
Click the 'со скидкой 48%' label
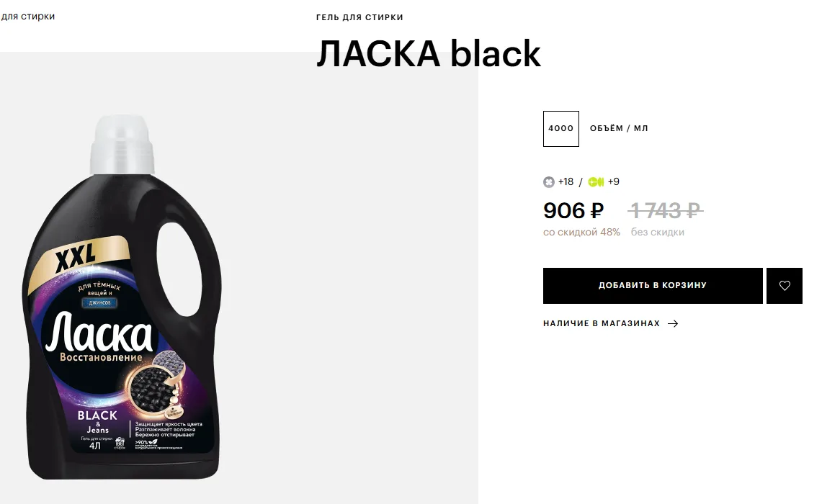(582, 232)
